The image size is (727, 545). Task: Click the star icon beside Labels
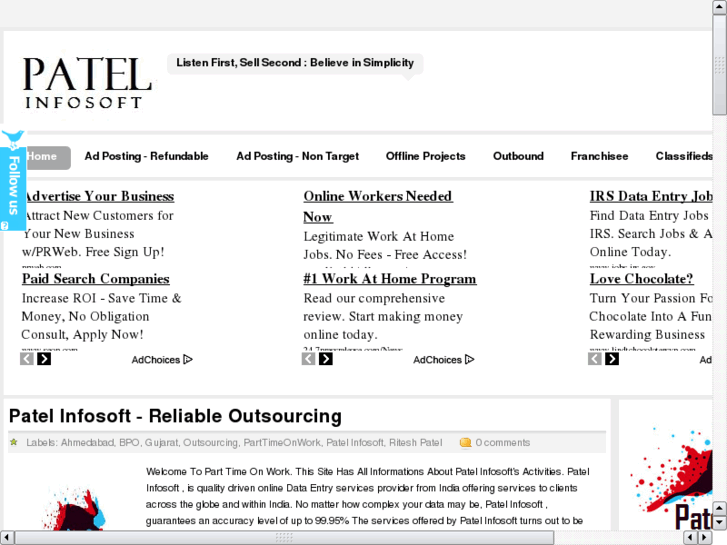tap(14, 442)
